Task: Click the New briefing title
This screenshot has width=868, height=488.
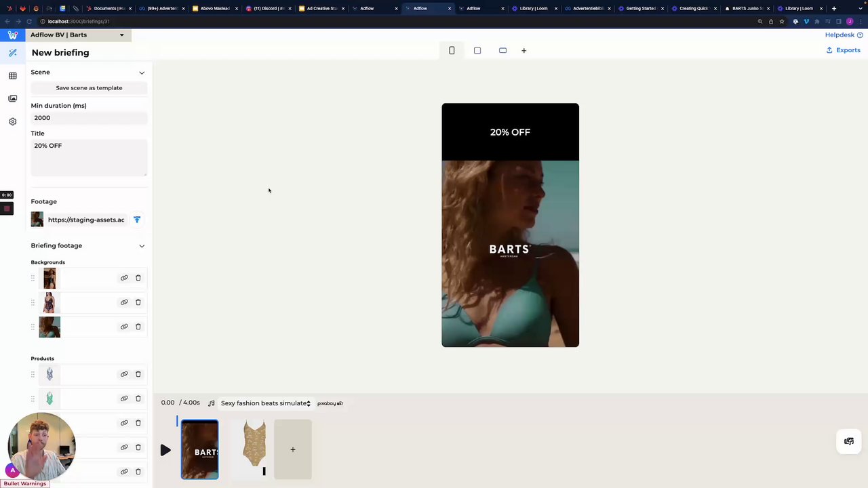Action: point(60,53)
